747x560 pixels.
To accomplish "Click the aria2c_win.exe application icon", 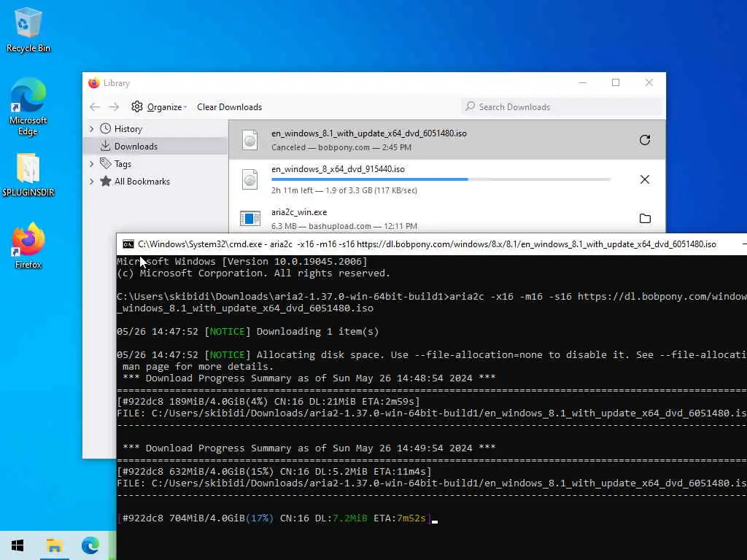I will 249,218.
